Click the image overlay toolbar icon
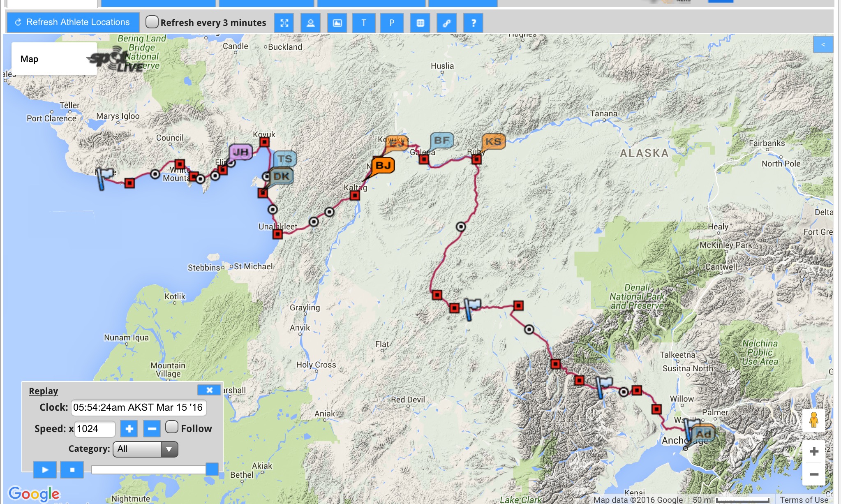 [x=337, y=23]
